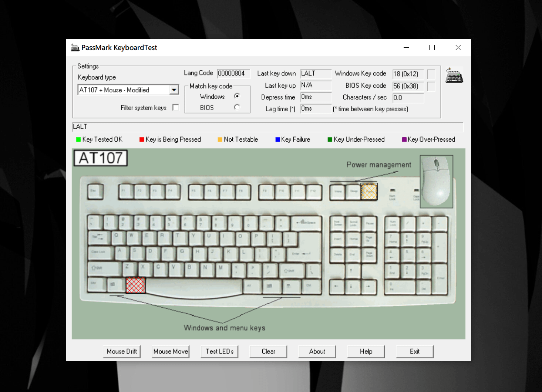Click the F1 key on the keyboard image
Image resolution: width=542 pixels, height=392 pixels.
(x=126, y=191)
